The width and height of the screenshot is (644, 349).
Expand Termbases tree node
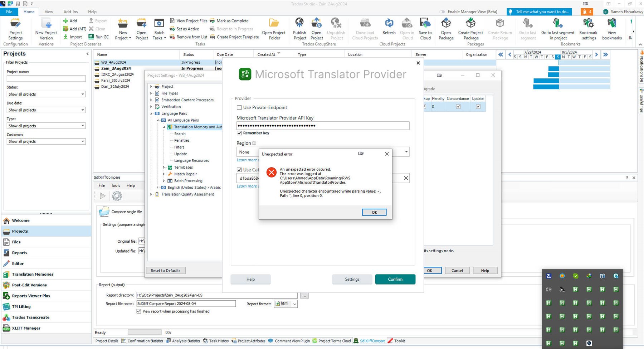164,168
